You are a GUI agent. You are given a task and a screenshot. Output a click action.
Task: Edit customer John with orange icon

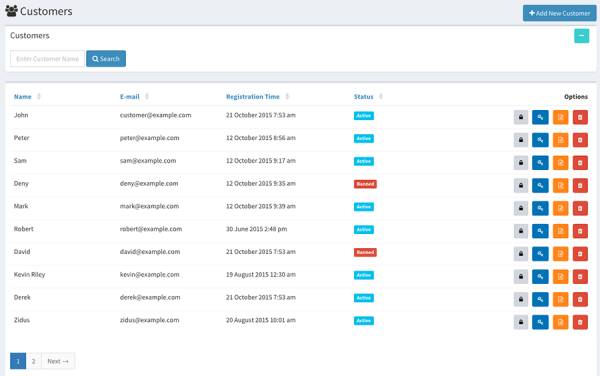(561, 117)
